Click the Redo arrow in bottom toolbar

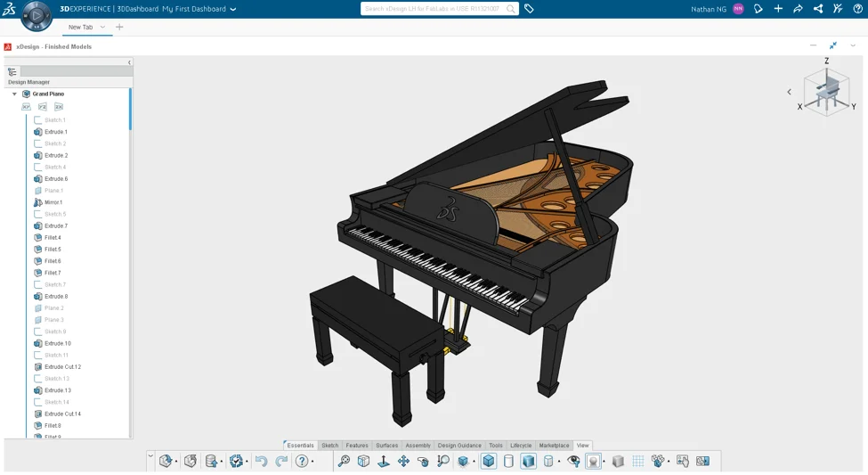(281, 461)
